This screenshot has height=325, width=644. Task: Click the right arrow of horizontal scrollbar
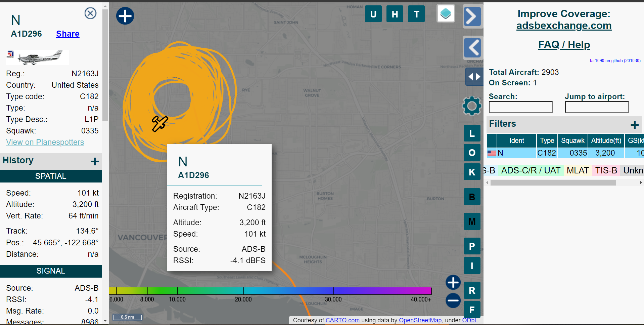pos(641,183)
